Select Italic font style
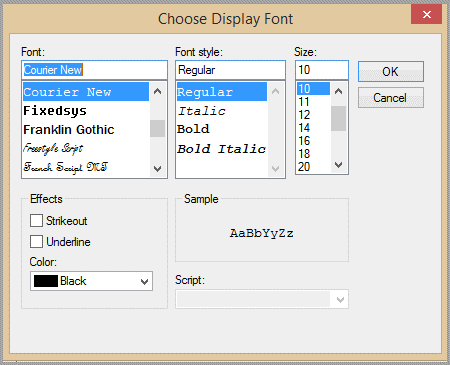 click(x=222, y=111)
